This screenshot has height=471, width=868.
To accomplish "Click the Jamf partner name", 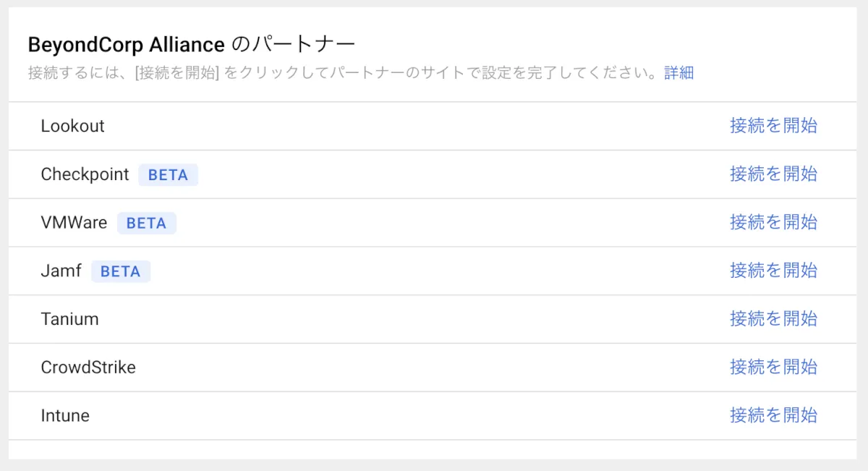I will (x=61, y=271).
